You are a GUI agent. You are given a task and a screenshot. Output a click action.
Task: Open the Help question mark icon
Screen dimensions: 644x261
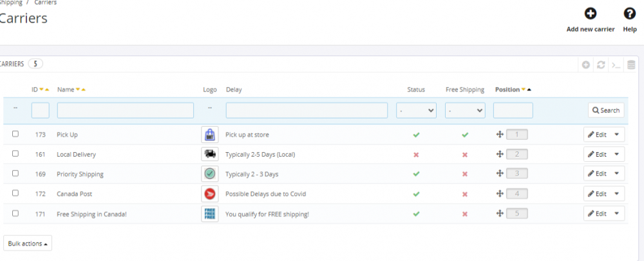(630, 14)
